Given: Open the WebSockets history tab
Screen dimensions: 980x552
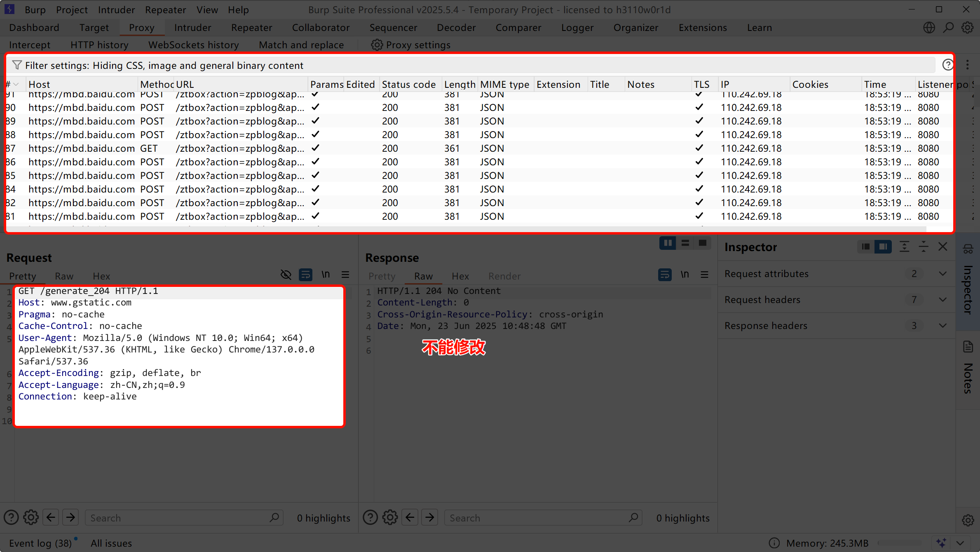Looking at the screenshot, I should coord(193,45).
